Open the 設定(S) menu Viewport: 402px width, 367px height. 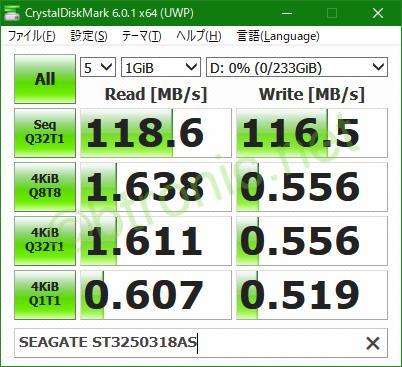[89, 36]
